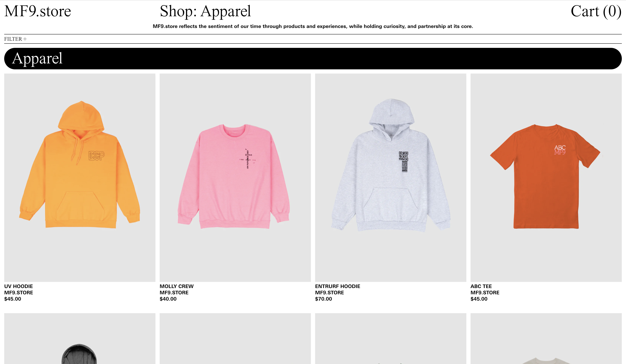Screen dimensions: 626x364
Task: Select the black Apparel category banner
Action: click(x=313, y=59)
